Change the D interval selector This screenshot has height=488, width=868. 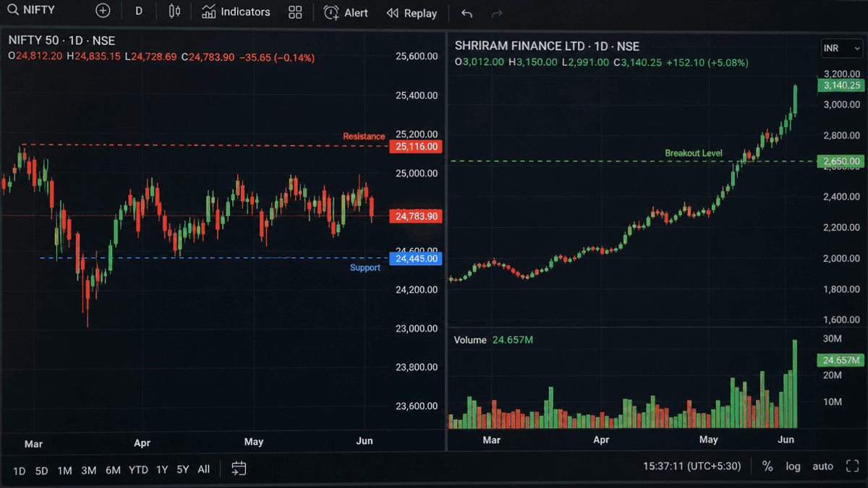tap(139, 12)
